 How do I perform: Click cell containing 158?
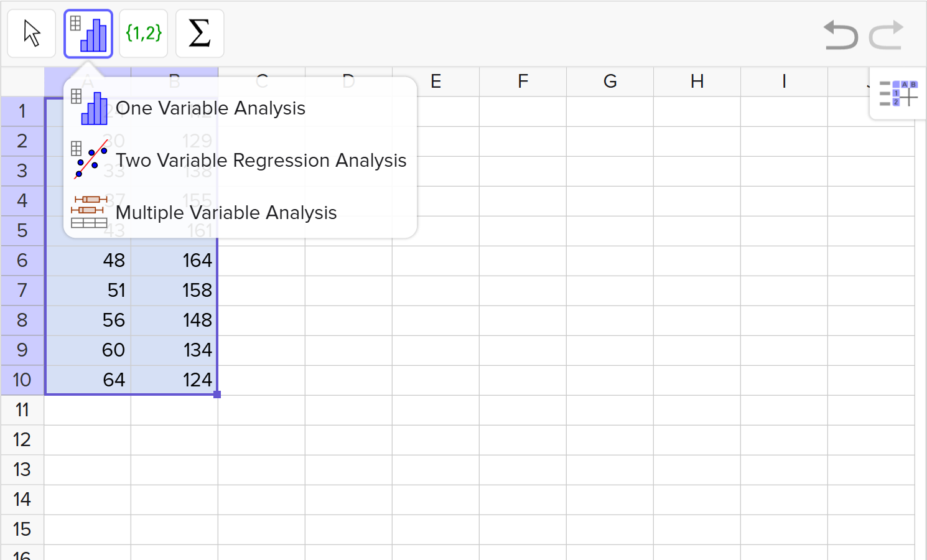[175, 291]
